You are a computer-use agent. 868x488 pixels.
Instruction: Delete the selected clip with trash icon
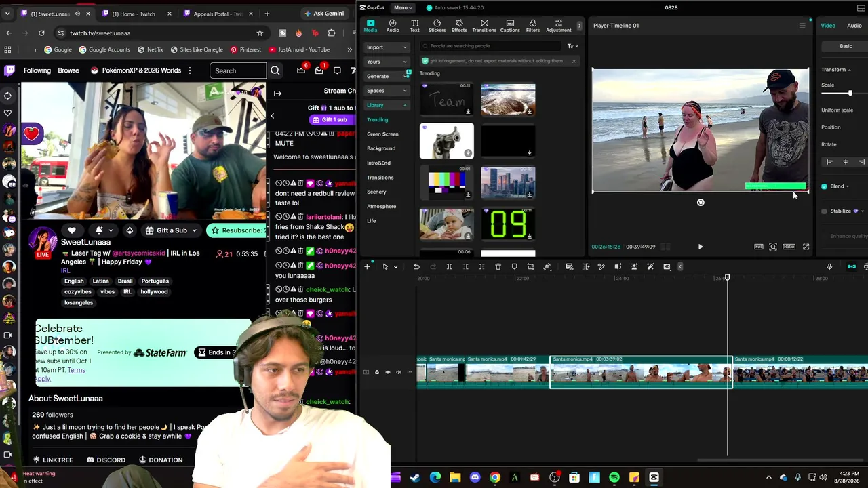coord(498,266)
